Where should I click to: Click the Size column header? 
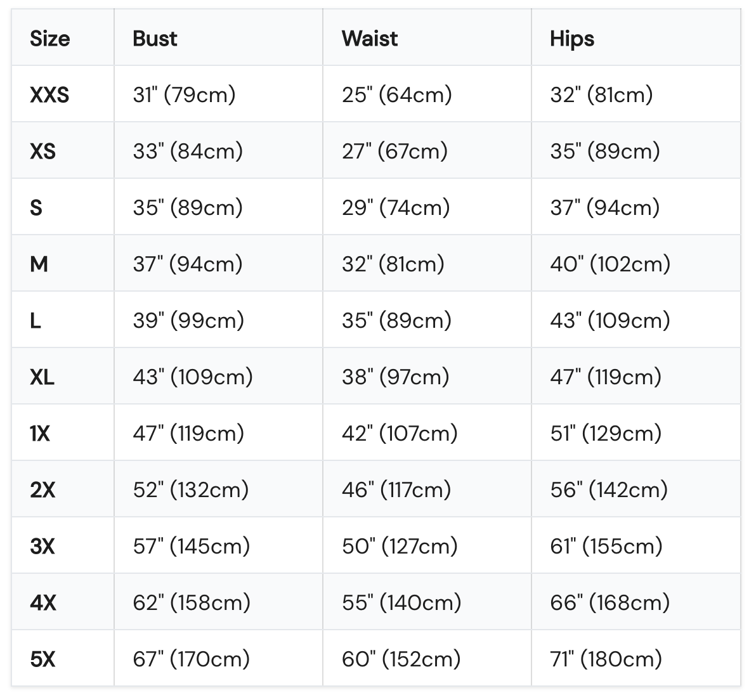click(x=50, y=39)
